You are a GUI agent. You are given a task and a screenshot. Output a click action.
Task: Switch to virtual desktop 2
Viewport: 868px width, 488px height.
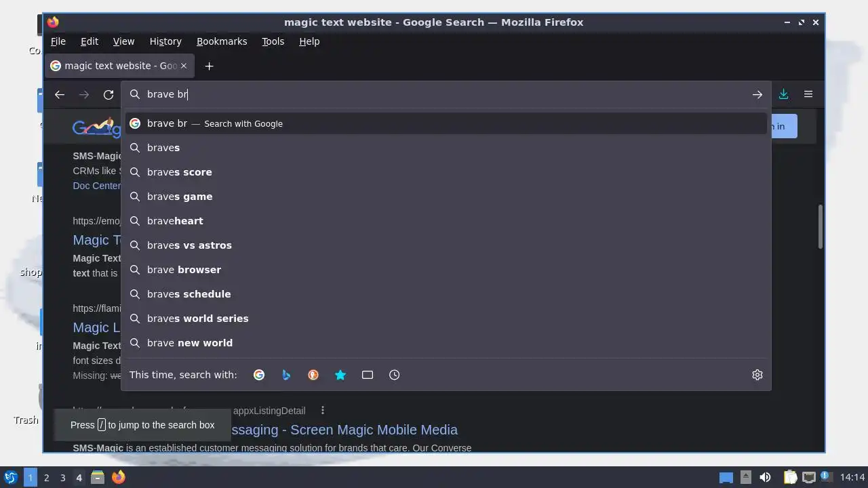coord(46,477)
